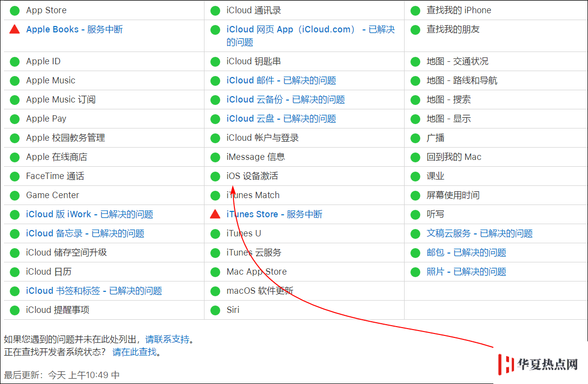The width and height of the screenshot is (588, 384).
Task: Open 文稿云服务 已解决的问题 link
Action: (479, 233)
